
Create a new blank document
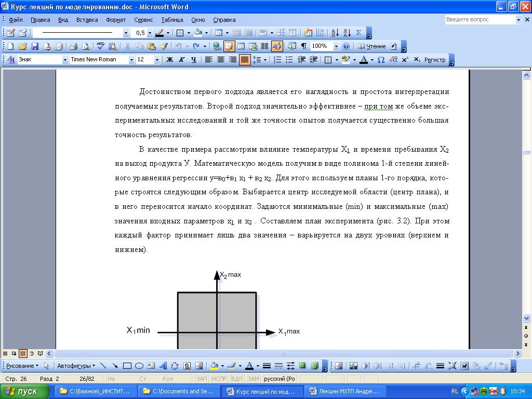[10, 46]
